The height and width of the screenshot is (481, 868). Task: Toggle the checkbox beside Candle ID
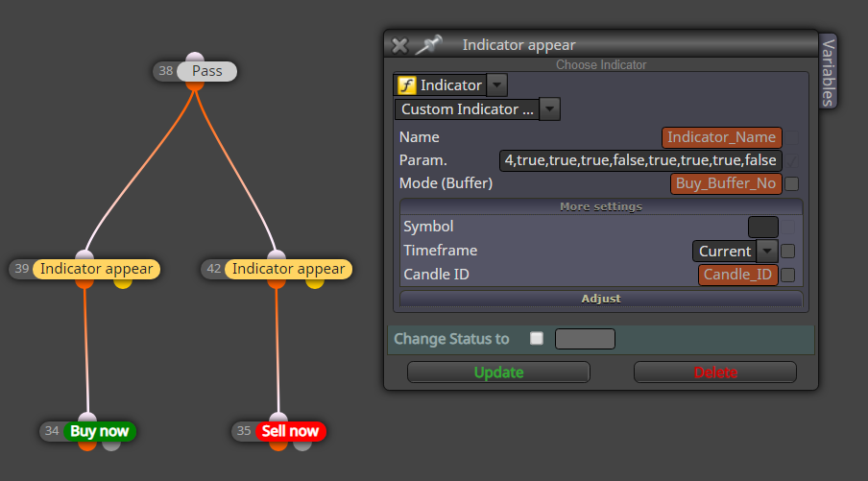click(x=787, y=276)
